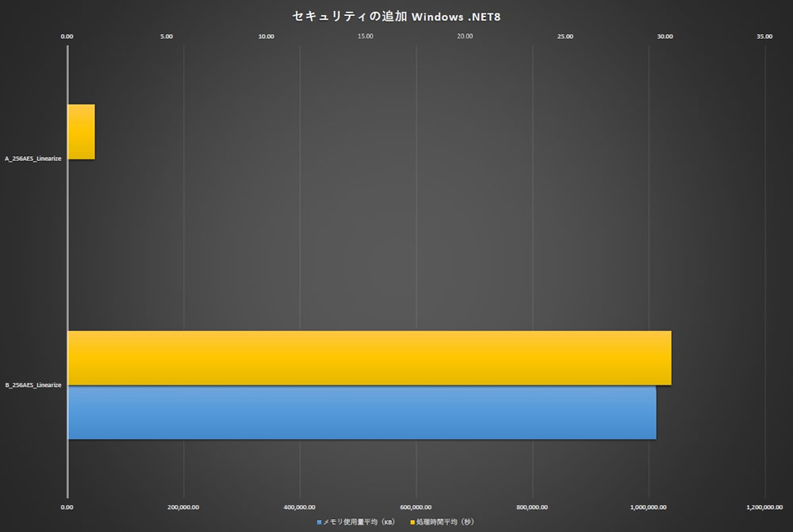793x532 pixels.
Task: Select the 200,000.00 bottom axis value
Action: coord(183,507)
